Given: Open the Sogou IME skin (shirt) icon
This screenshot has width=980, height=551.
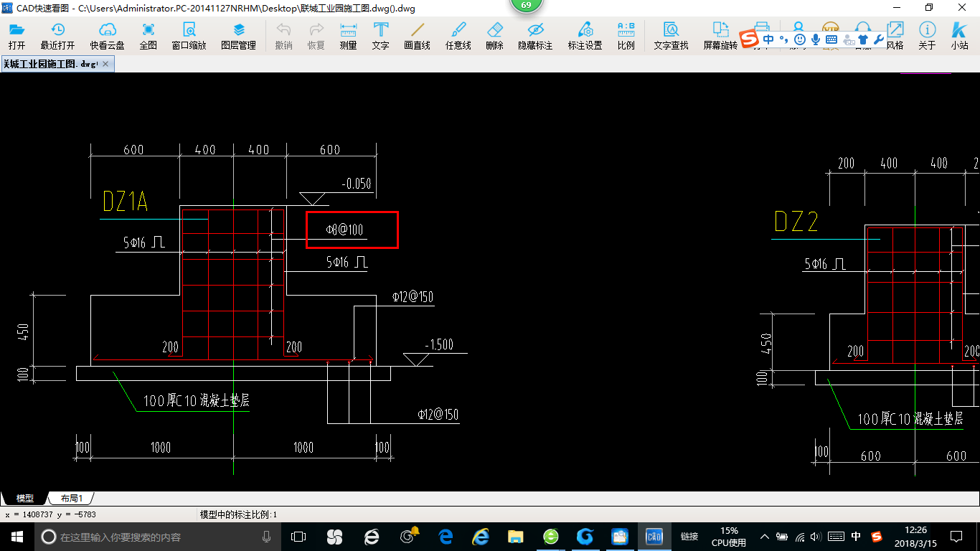Looking at the screenshot, I should 863,39.
